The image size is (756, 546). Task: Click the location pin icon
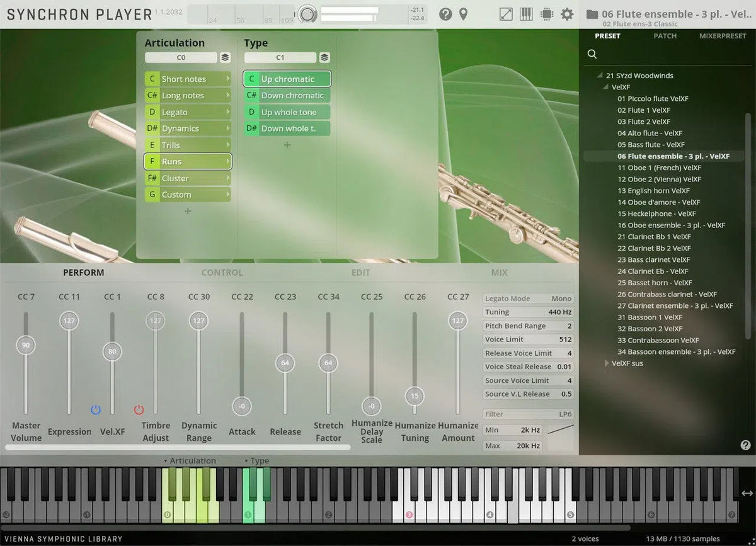click(x=464, y=14)
